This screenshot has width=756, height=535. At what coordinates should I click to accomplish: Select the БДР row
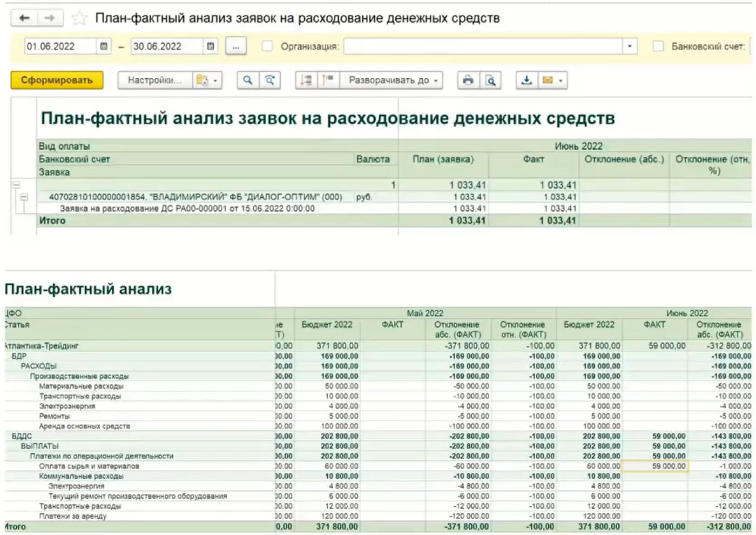(x=19, y=356)
